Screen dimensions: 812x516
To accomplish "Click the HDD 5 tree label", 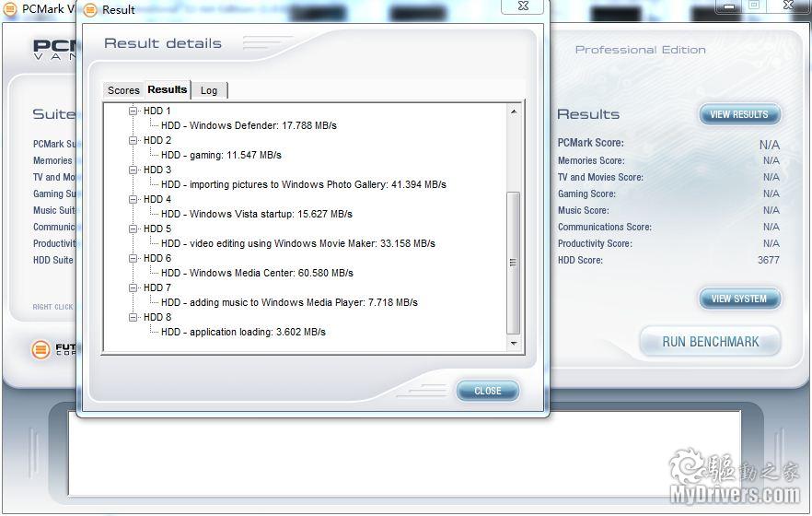I will [x=157, y=229].
